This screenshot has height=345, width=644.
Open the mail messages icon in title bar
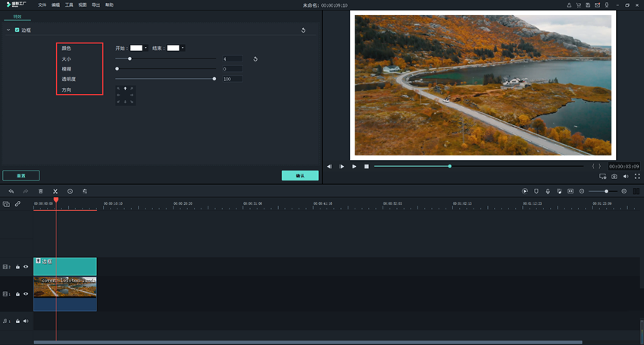coord(597,5)
